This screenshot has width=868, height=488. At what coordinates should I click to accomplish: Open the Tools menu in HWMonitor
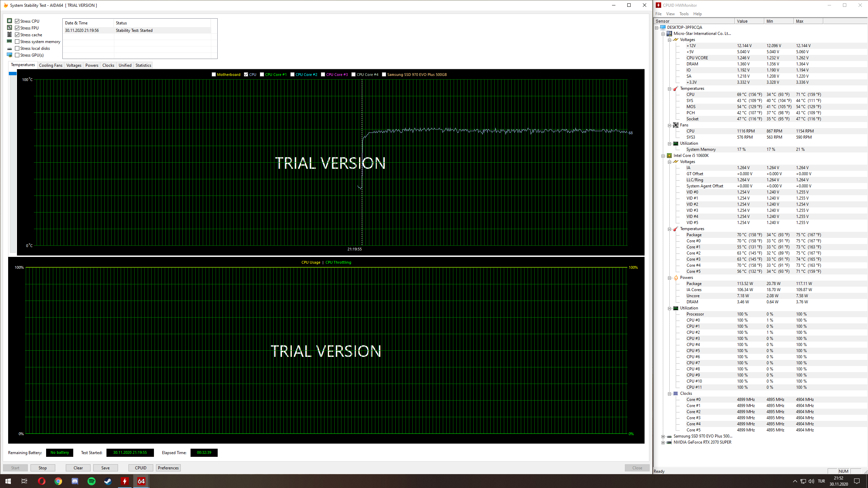click(x=684, y=14)
